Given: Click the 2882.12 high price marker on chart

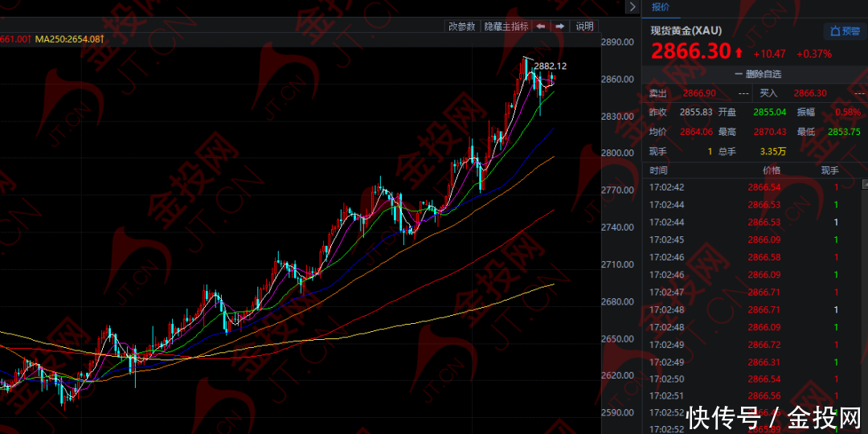Looking at the screenshot, I should [551, 66].
